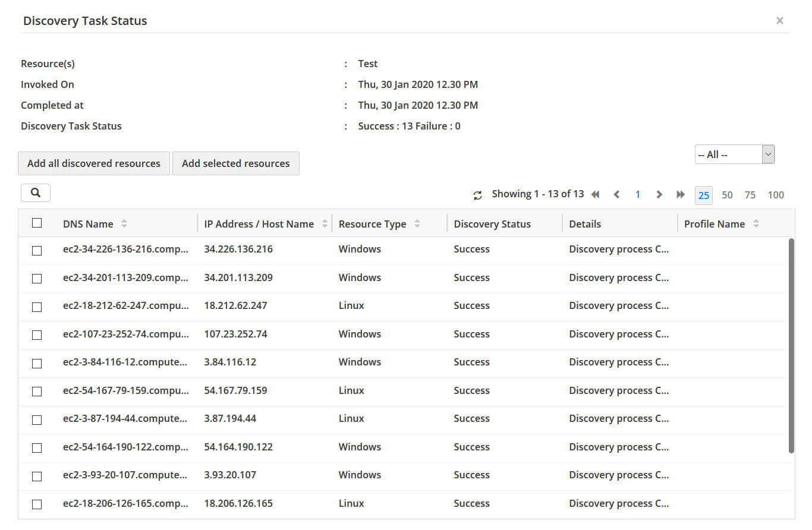Toggle the select-all header checkbox
Screen dimensions: 812x530
click(37, 223)
